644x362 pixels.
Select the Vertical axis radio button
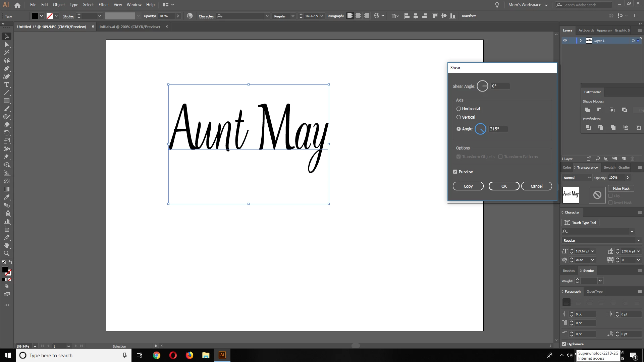click(459, 117)
